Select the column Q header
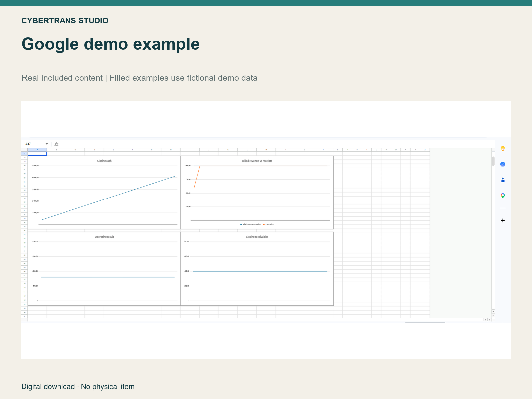This screenshot has width=532, height=399. coord(338,150)
